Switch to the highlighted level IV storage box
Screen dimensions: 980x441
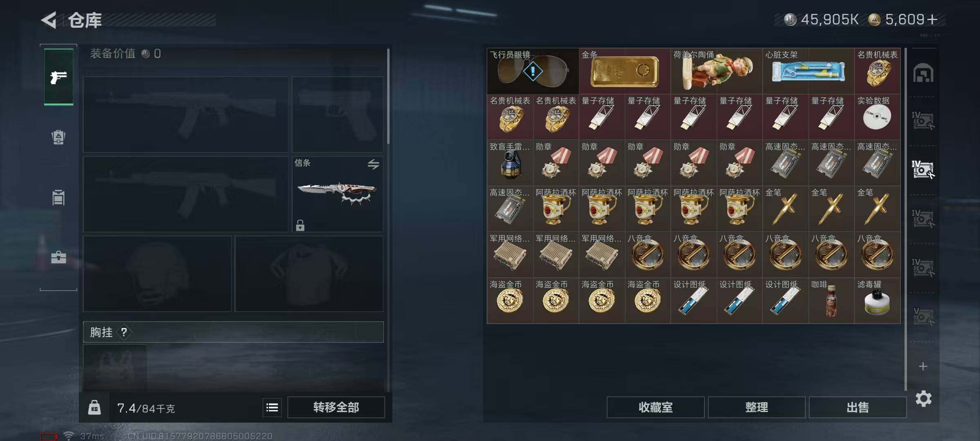pos(923,169)
